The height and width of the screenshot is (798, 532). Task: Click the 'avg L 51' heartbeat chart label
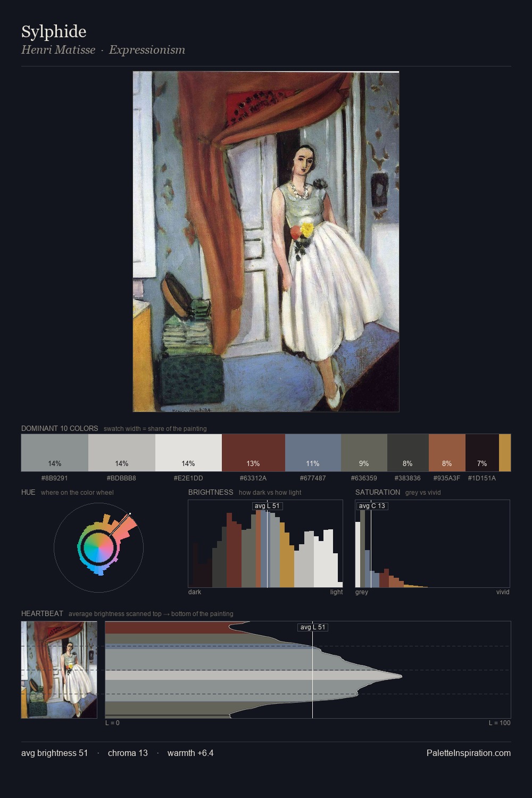313,627
